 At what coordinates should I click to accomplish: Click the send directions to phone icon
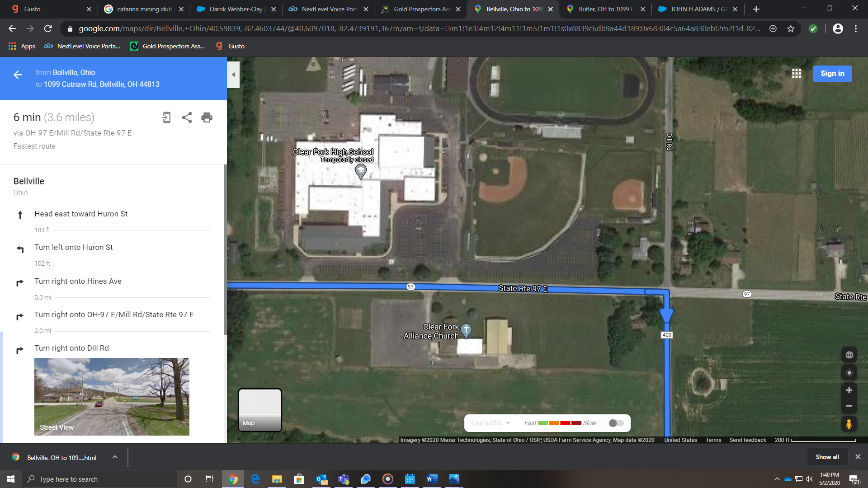(x=166, y=117)
